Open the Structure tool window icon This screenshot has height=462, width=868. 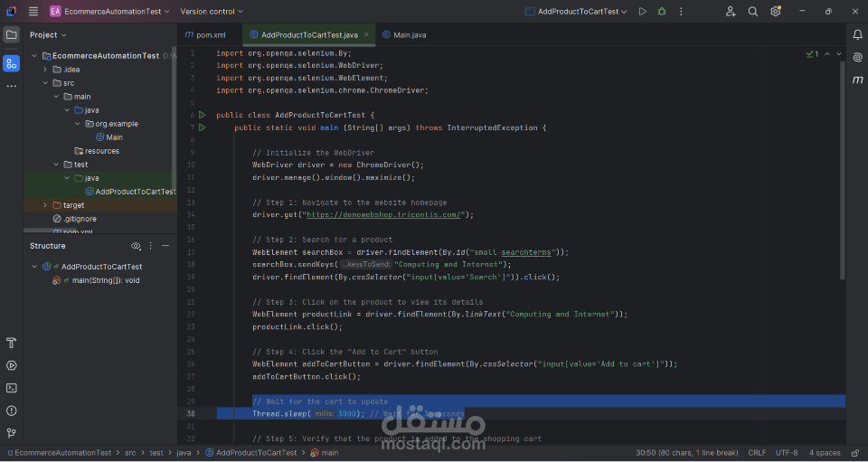(11, 63)
